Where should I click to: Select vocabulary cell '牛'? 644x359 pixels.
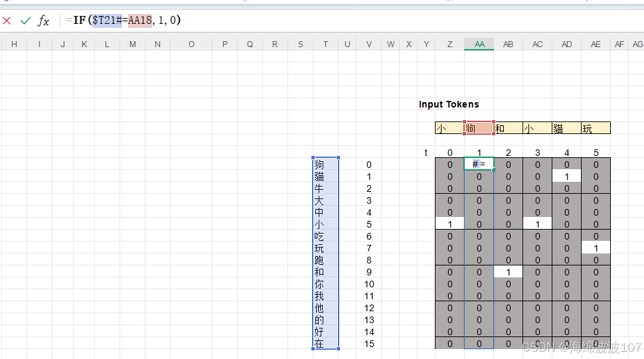[325, 188]
